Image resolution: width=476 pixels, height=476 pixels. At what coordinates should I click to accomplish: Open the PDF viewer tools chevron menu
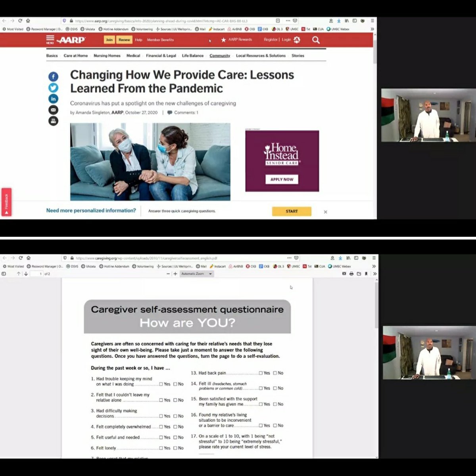point(375,274)
